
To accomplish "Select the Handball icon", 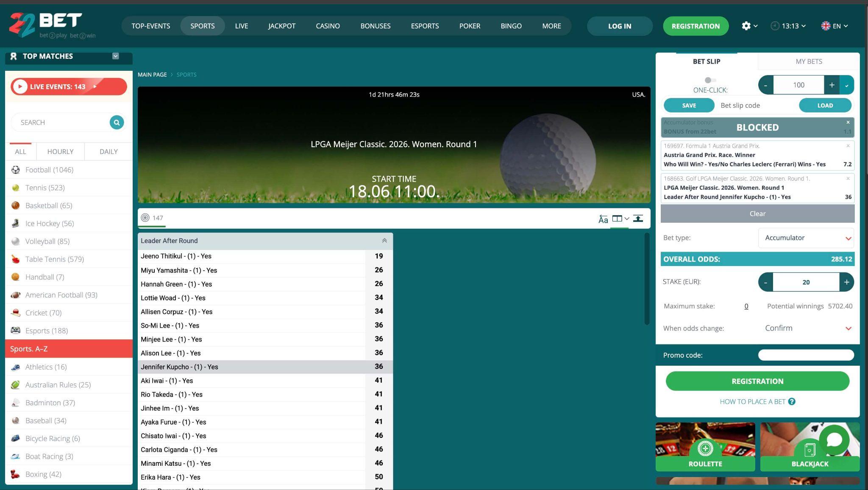I will point(16,277).
